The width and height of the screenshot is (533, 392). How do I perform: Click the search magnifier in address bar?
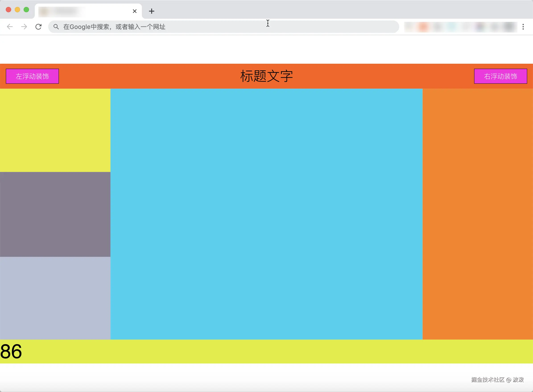coord(56,27)
